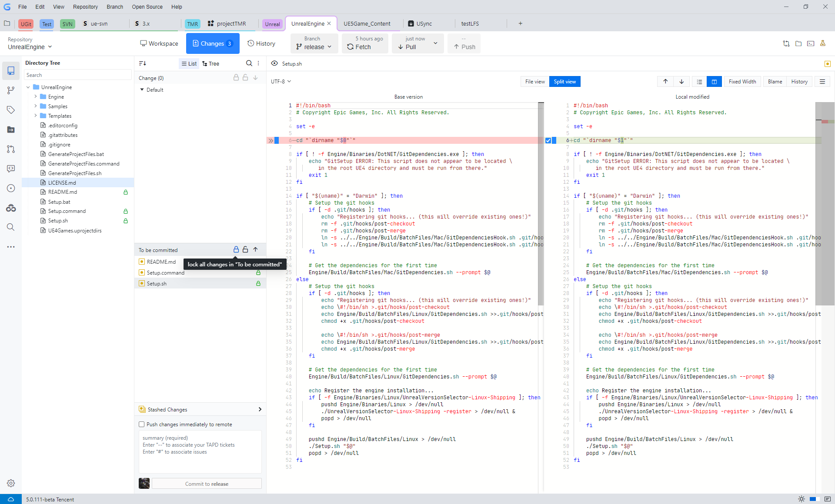
Task: Switch to the UE5Game_Content tab
Action: coord(367,23)
